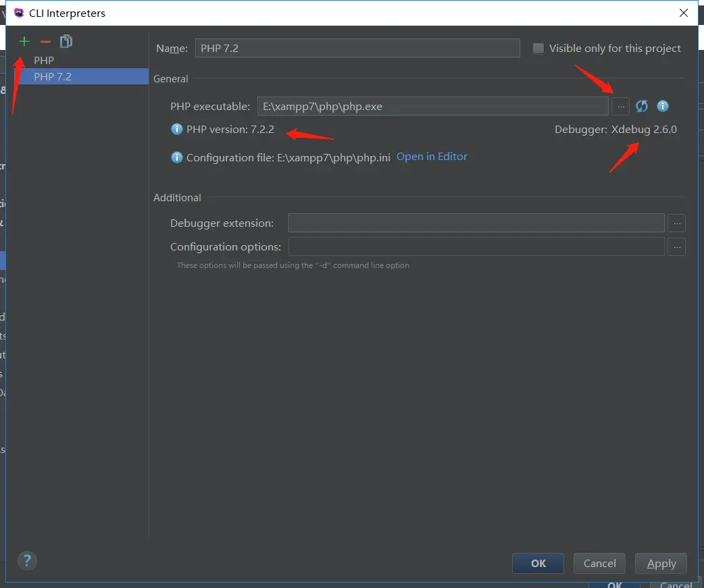
Task: Toggle Visible only for this project
Action: click(x=538, y=48)
